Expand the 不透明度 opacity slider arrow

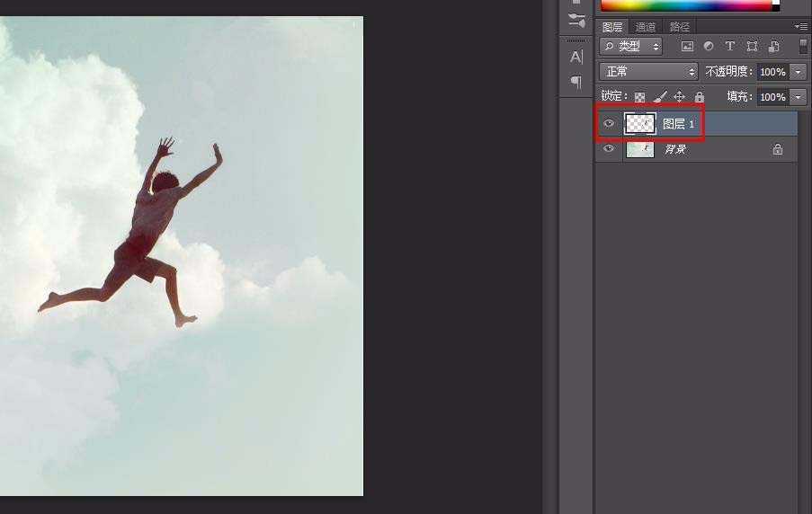click(x=798, y=72)
